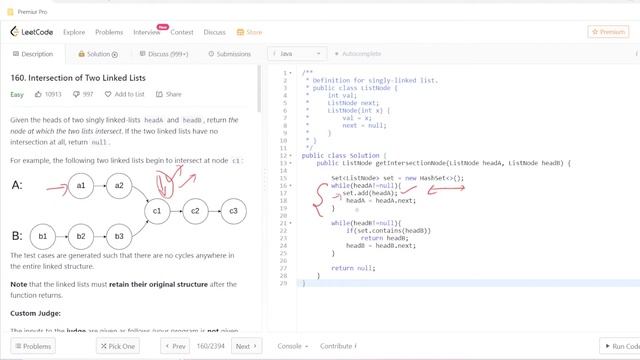This screenshot has height=360, width=640.
Task: Collapse the while loop at line 21
Action: (x=290, y=223)
